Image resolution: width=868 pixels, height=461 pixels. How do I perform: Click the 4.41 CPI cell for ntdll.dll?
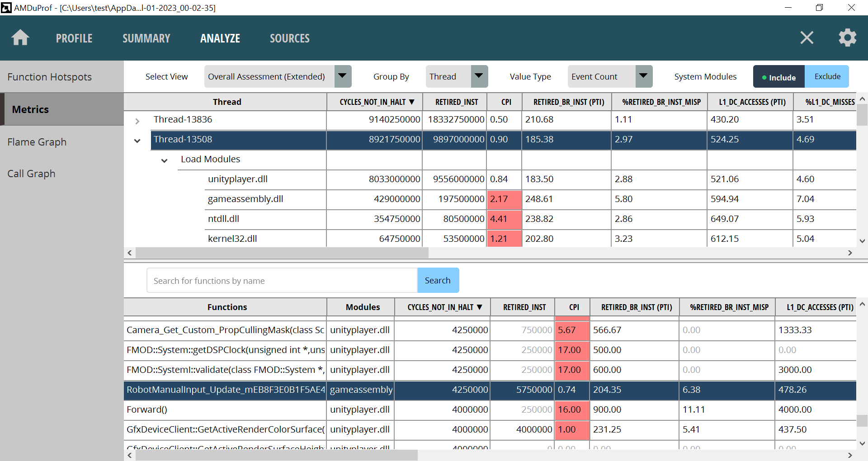click(x=505, y=219)
